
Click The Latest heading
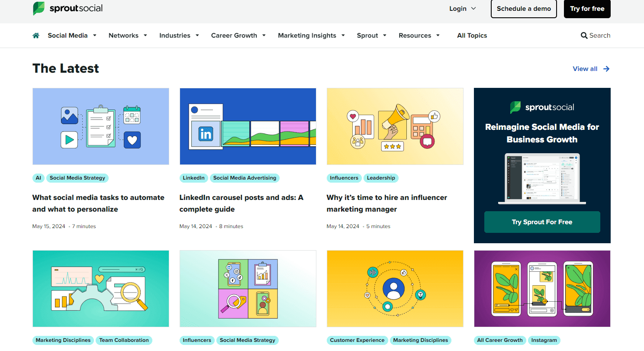(x=66, y=68)
